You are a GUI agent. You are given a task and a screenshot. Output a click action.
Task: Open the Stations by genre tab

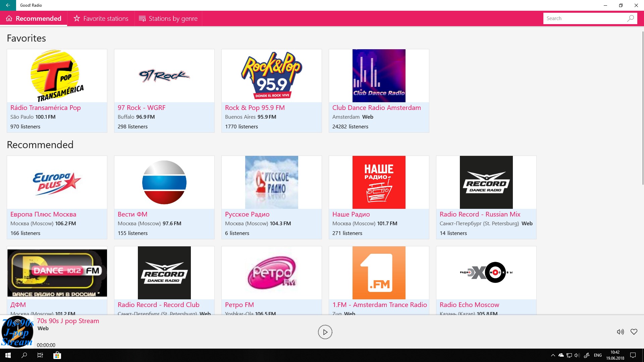click(x=168, y=18)
